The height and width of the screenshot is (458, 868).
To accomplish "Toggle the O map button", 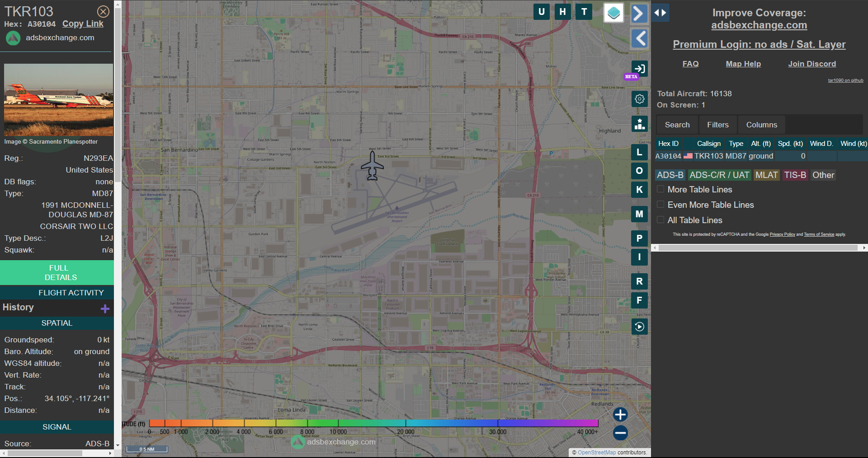I will tap(639, 171).
